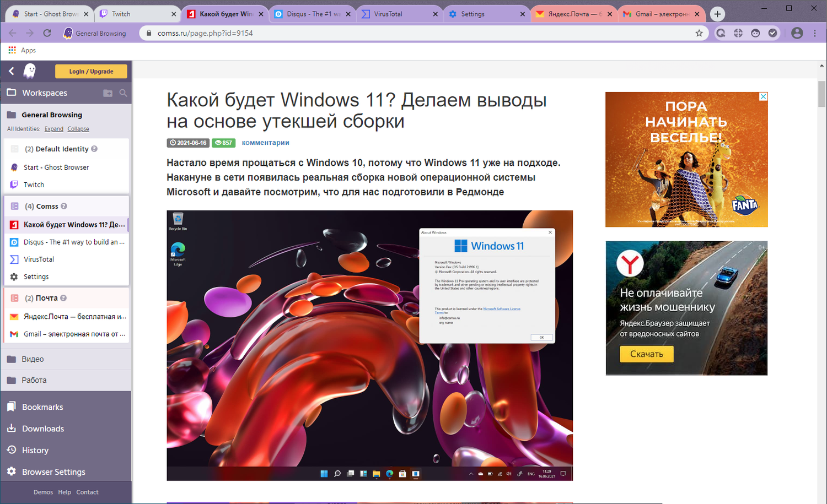
Task: Go back in browser history
Action: coord(13,33)
